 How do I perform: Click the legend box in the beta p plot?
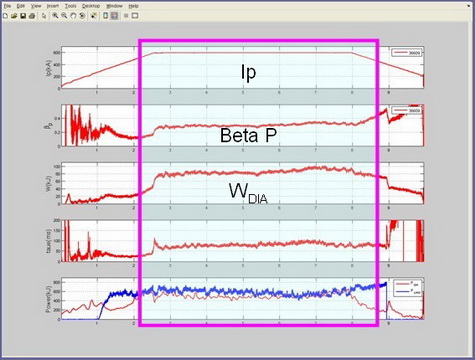click(x=407, y=110)
